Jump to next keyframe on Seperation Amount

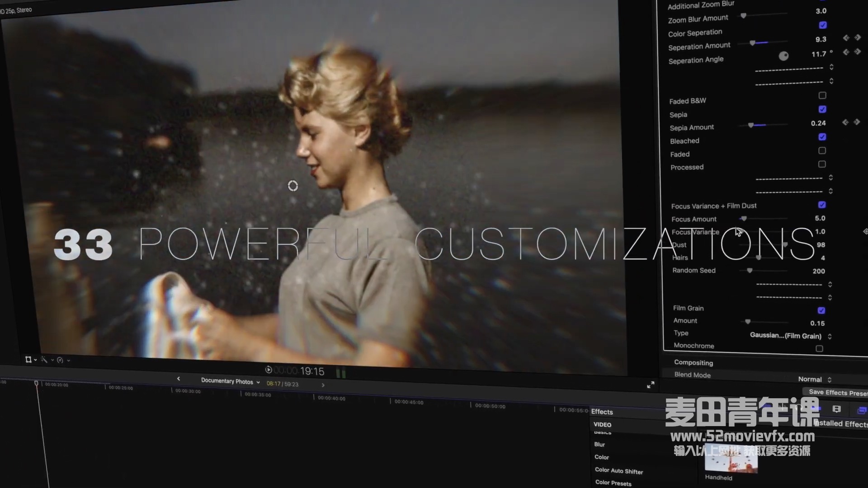click(858, 38)
